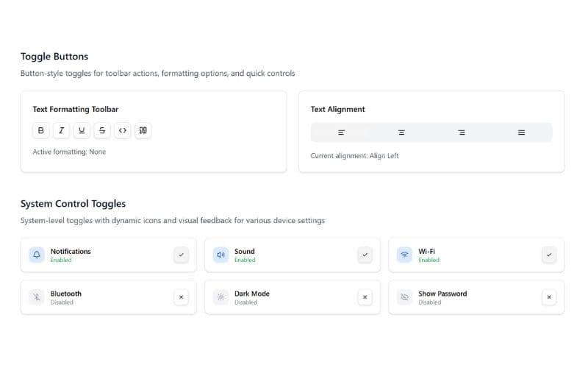Click the Bluetooth off icon
Screen dimensions: 588x368
click(x=37, y=297)
